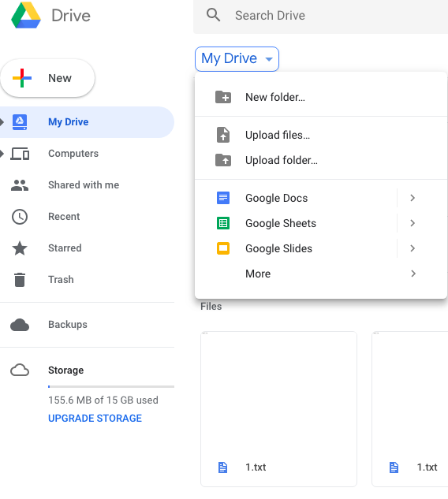Choose New folder… from the menu
This screenshot has width=448, height=499.
coord(321,97)
